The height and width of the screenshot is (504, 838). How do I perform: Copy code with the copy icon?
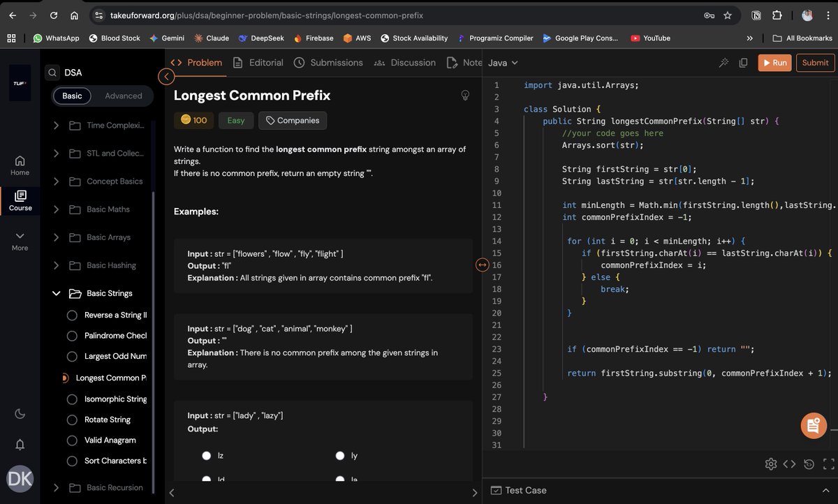743,63
